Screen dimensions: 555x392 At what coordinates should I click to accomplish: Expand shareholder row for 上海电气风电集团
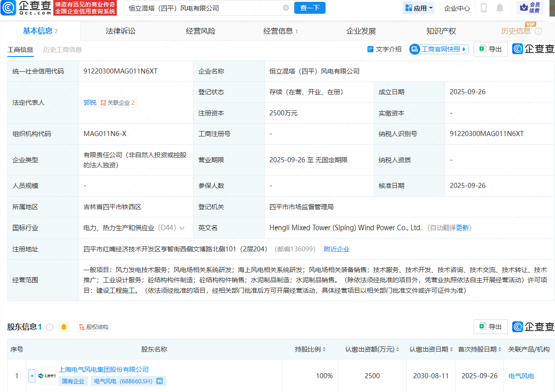(x=31, y=375)
